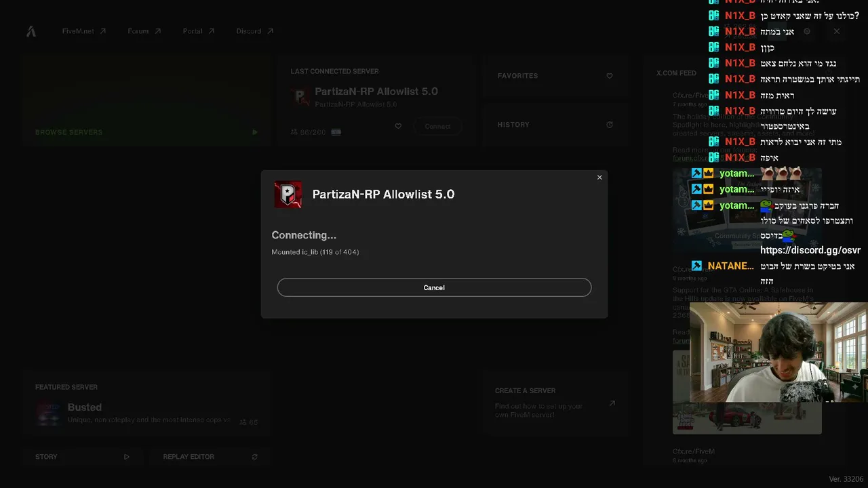This screenshot has width=868, height=488.
Task: Open the Favorites section
Action: pyautogui.click(x=555, y=76)
